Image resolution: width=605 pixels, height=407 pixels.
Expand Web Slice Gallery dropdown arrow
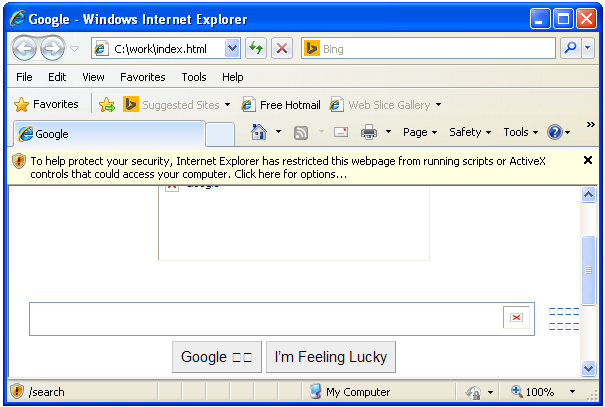(x=438, y=105)
